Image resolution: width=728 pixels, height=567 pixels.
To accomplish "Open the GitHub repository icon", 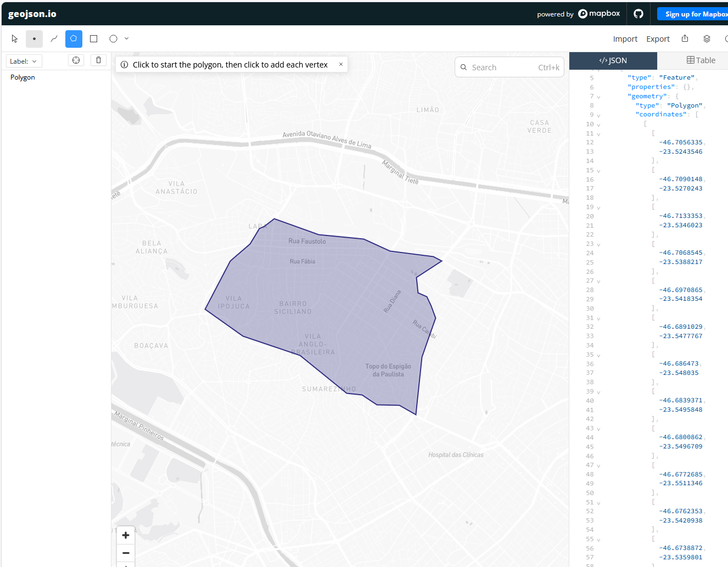I will click(639, 14).
